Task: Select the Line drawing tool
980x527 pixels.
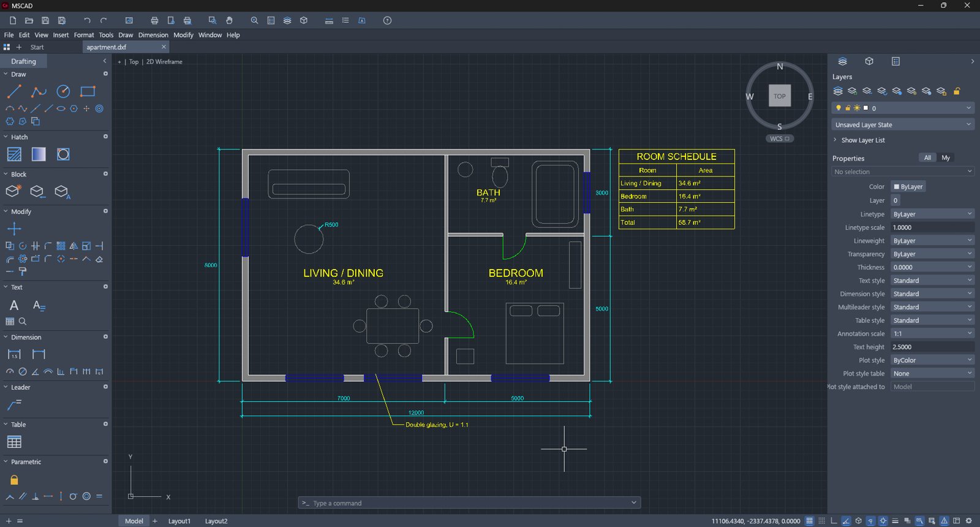Action: click(14, 92)
